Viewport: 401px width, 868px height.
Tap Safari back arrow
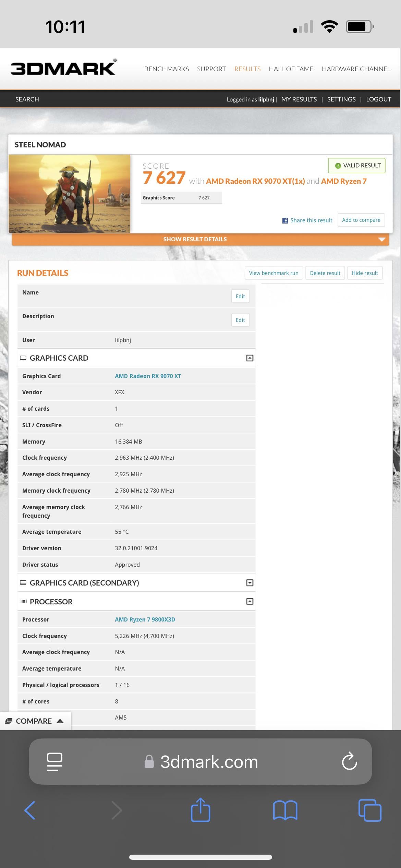(30, 810)
